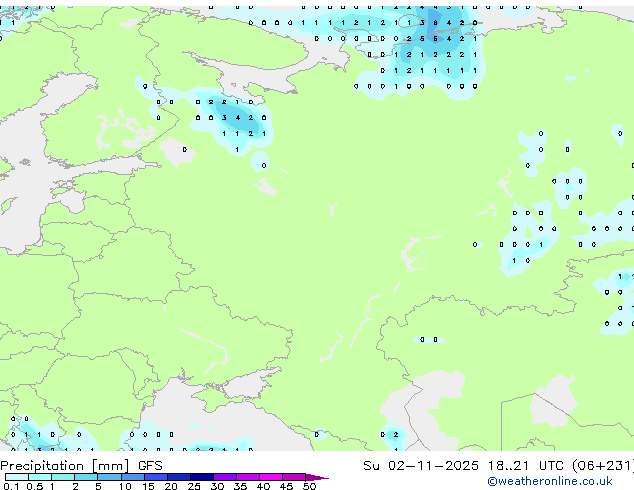This screenshot has width=634, height=490.
Task: Click the 'Precipitation [mm] GFS' title text
Action: (x=81, y=466)
